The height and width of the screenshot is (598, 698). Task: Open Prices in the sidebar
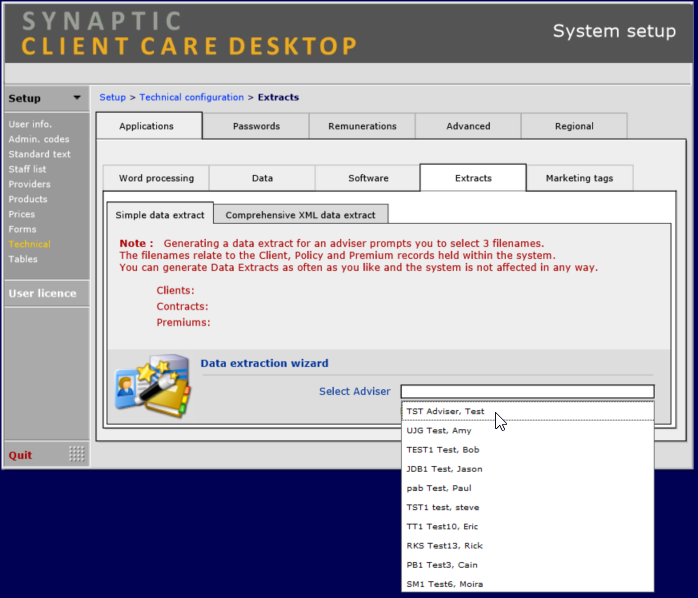21,214
